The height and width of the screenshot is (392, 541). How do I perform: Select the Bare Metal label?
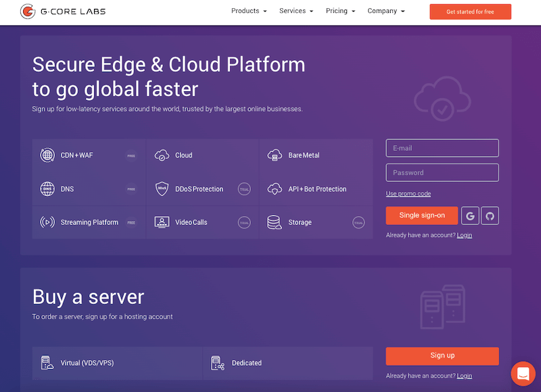tap(304, 155)
